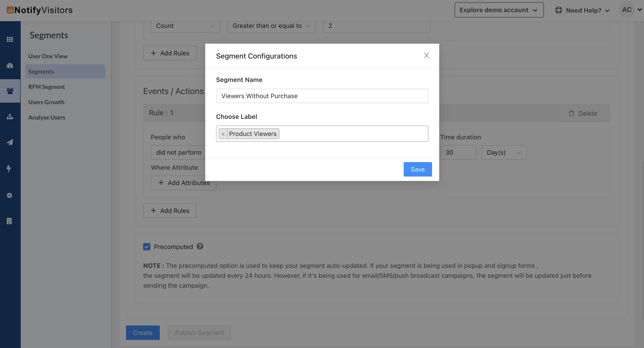Open the hierarchy journey icon in sidebar
The width and height of the screenshot is (644, 348).
(x=10, y=117)
